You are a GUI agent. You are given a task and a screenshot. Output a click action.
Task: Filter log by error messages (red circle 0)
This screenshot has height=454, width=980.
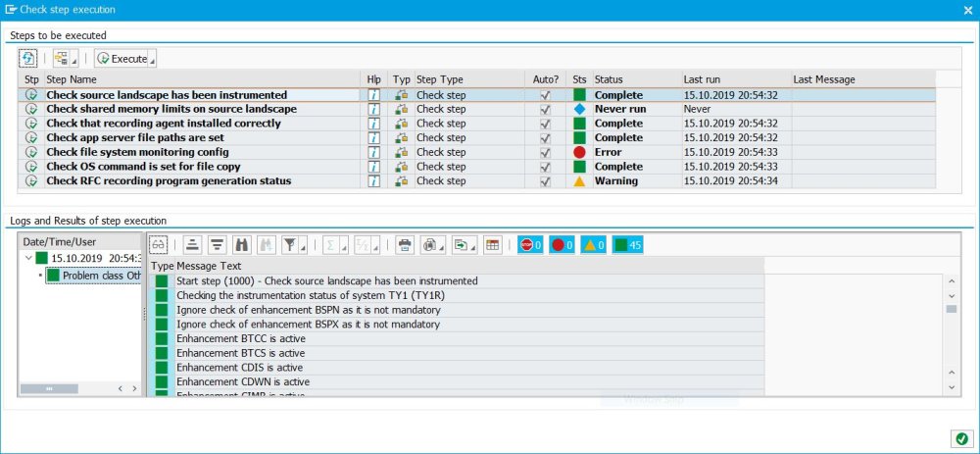562,245
